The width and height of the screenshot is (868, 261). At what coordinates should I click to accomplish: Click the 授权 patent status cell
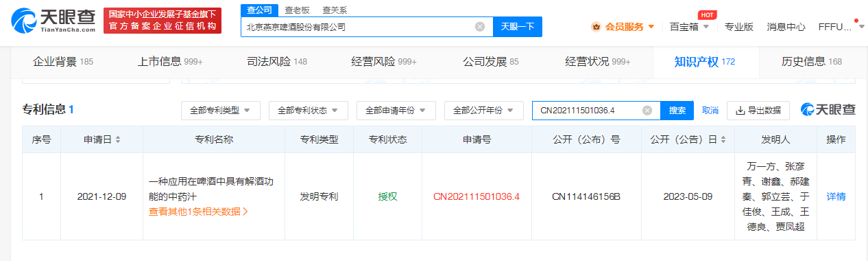[x=387, y=196]
